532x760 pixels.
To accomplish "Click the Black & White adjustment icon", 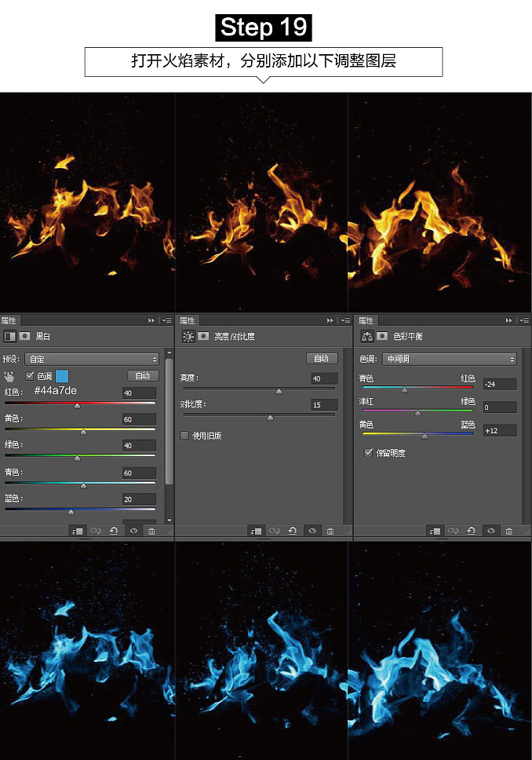I will click(10, 336).
